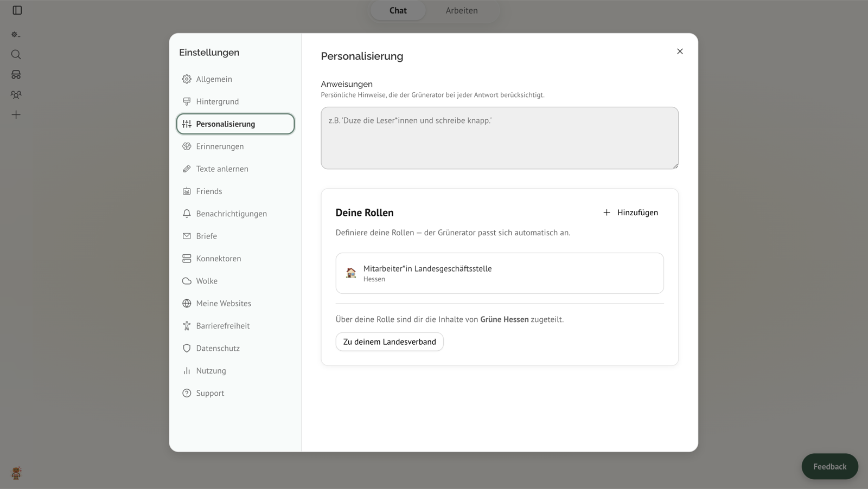Open the Feedback button

click(x=829, y=466)
